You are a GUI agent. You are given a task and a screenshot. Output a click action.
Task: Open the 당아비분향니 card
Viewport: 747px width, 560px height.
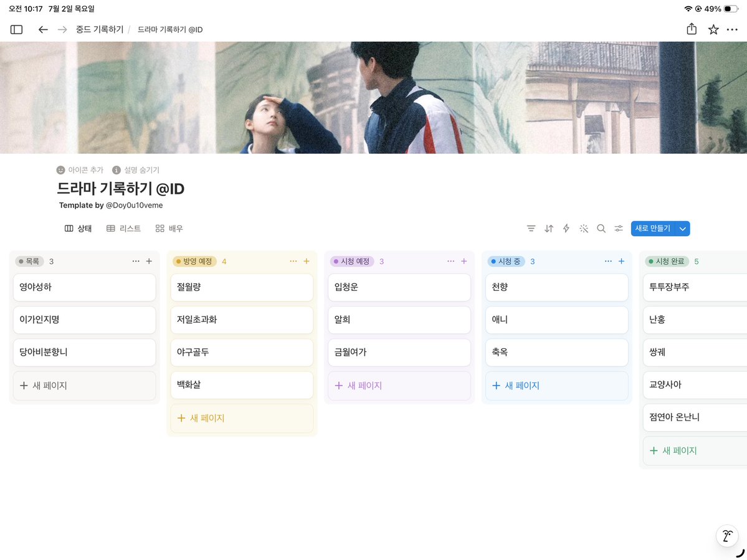(x=84, y=353)
